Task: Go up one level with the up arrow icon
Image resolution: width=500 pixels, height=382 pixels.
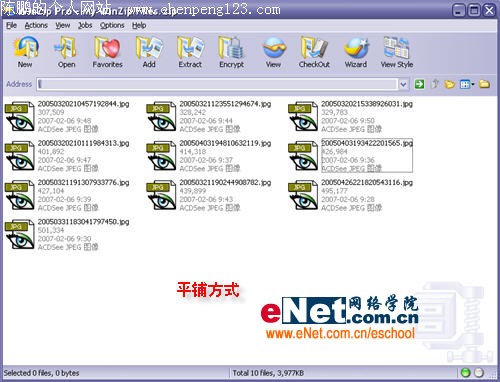Action: [x=435, y=84]
